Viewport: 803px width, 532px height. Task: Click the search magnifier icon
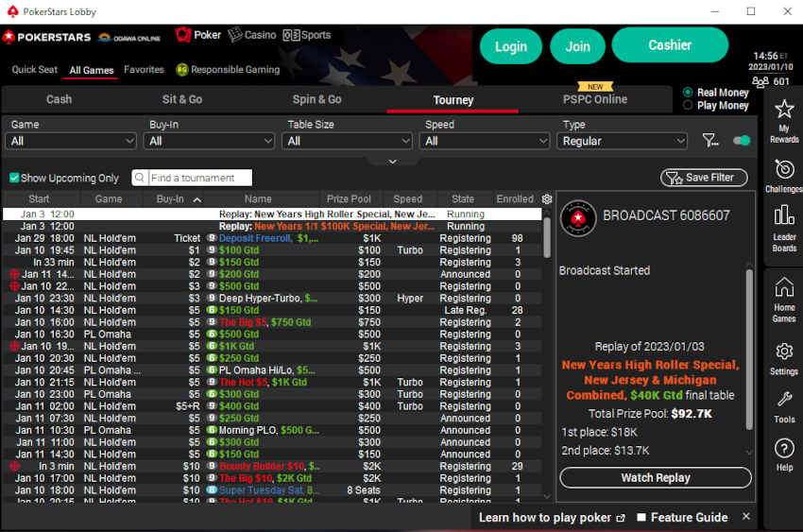coord(139,178)
